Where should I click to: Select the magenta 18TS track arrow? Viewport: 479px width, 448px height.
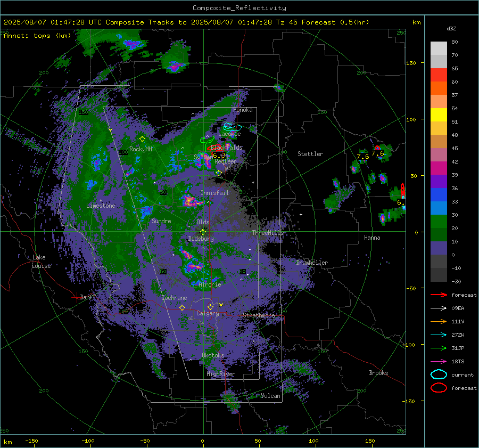click(439, 362)
